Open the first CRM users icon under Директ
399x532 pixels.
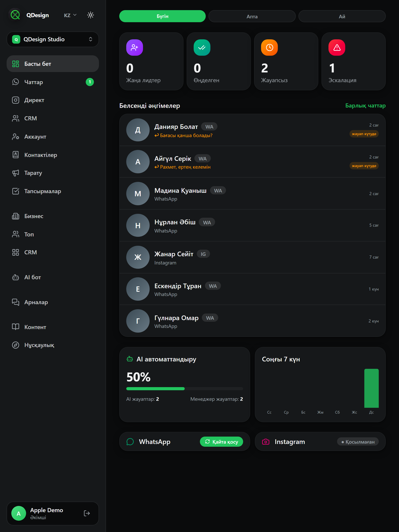coord(16,118)
